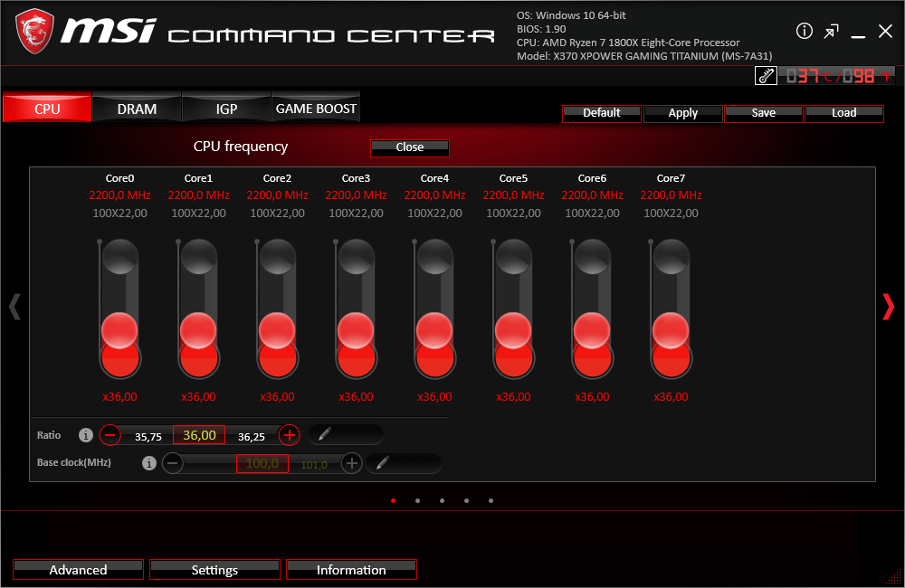The image size is (905, 588).
Task: Click the Base clock info icon
Action: click(149, 463)
